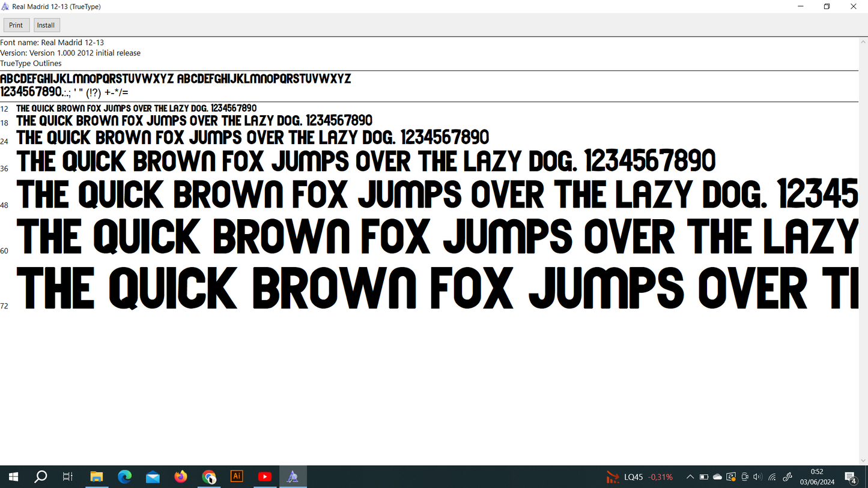Click the font viewer title bar icon
Screen dimensions: 868x488
6,7
